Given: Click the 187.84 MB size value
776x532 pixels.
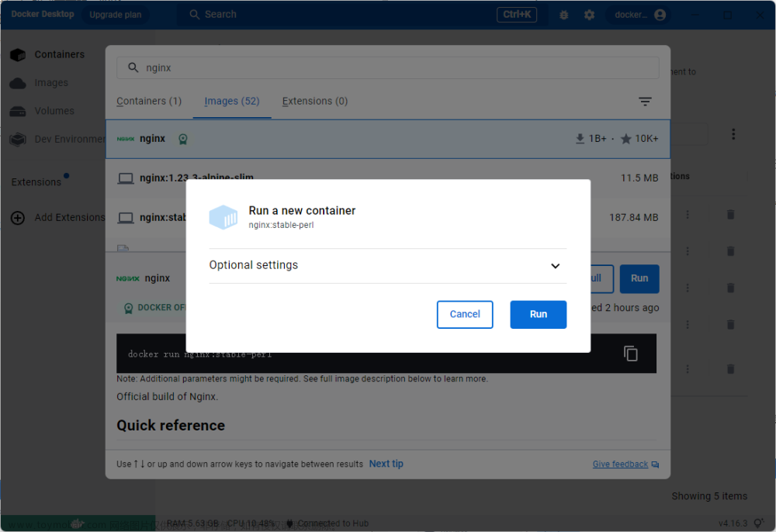Looking at the screenshot, I should point(633,218).
